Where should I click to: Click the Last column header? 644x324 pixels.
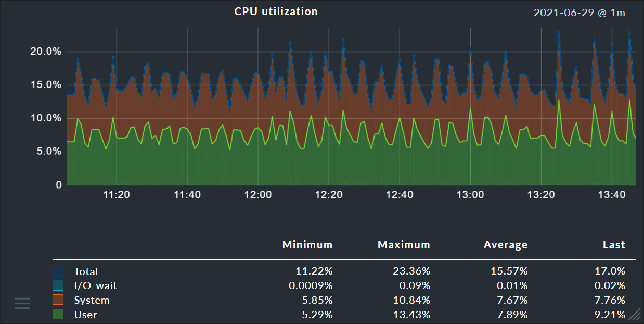pos(614,244)
